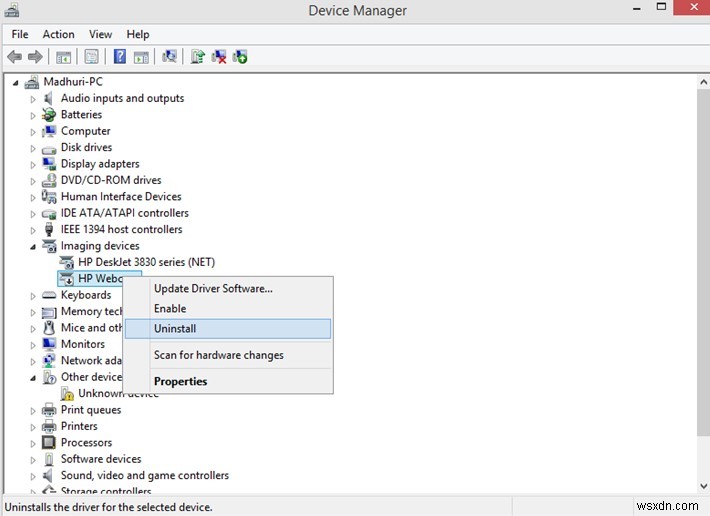Click the Back arrow in toolbar
Screen dimensions: 710x516
coord(14,57)
